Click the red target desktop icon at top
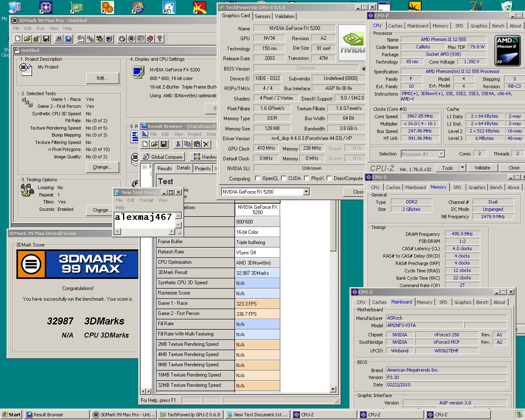Viewport: 525px width, 420px height. click(138, 7)
